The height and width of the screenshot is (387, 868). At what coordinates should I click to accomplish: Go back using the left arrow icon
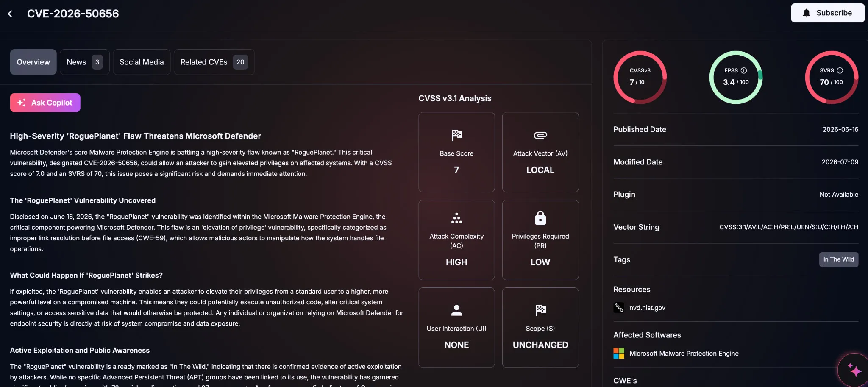pyautogui.click(x=10, y=14)
